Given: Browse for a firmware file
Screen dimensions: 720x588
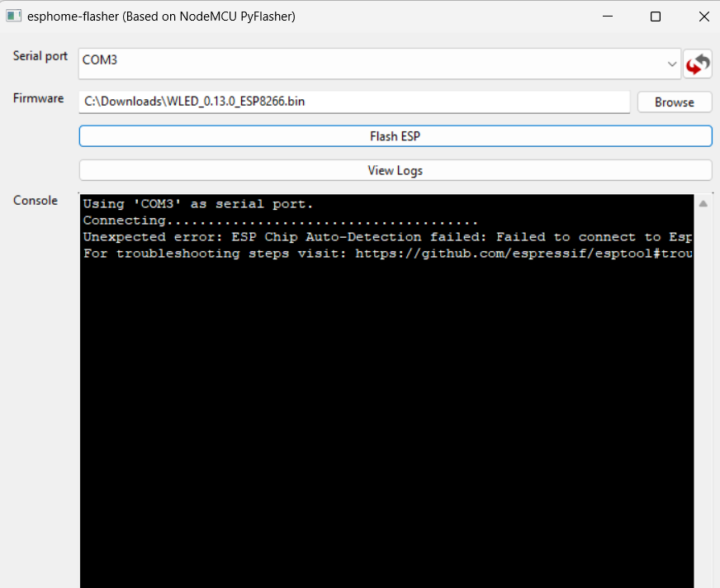Looking at the screenshot, I should point(675,102).
